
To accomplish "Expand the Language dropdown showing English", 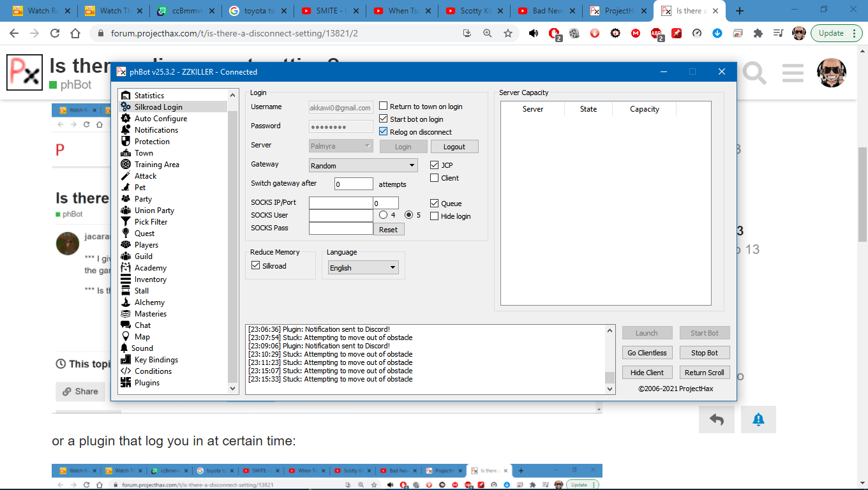I will [363, 268].
